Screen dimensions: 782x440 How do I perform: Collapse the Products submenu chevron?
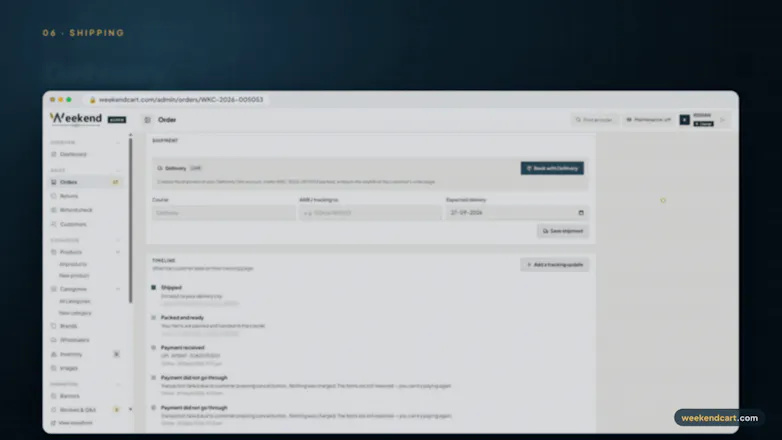pos(118,252)
